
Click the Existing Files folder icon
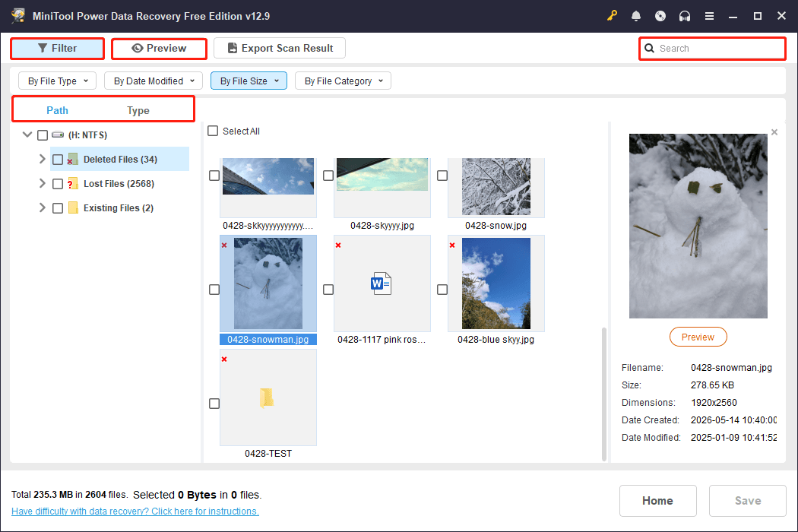(x=73, y=207)
